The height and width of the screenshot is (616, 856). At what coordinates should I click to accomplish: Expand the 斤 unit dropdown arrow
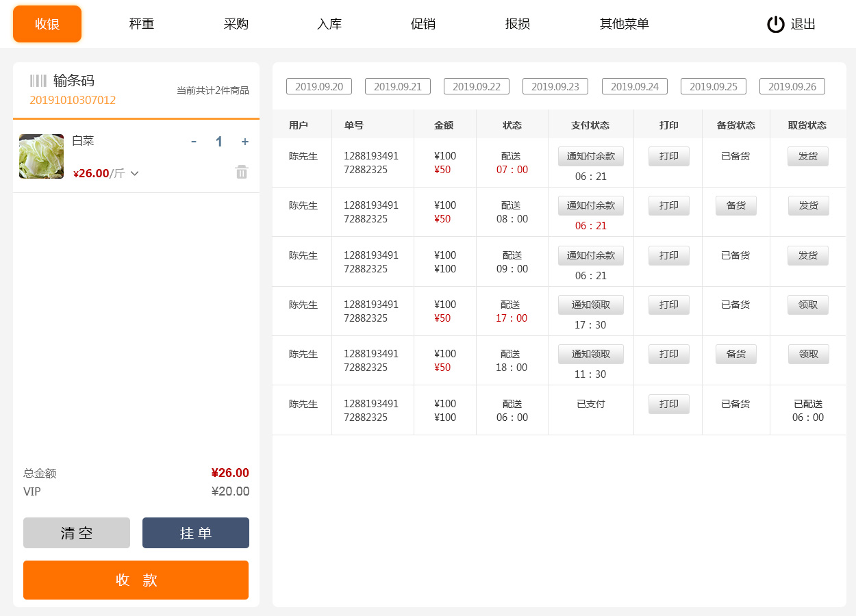(135, 174)
